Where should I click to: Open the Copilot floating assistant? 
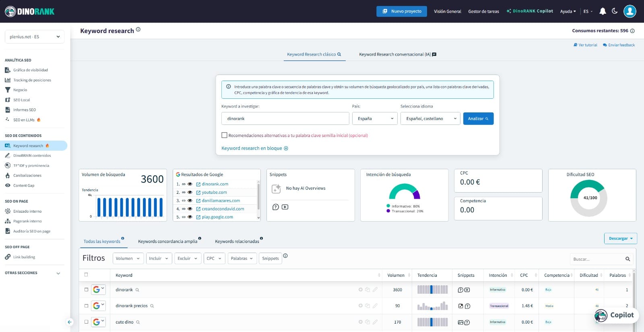[x=615, y=315]
